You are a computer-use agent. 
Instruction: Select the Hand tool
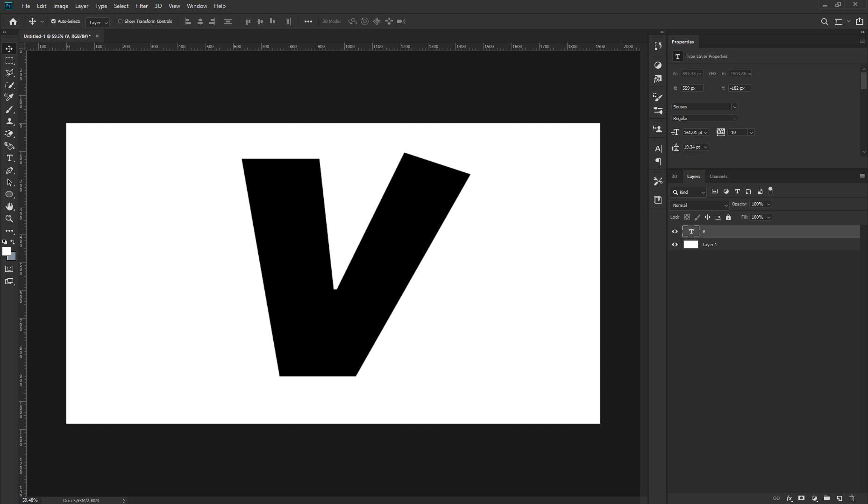(x=9, y=206)
